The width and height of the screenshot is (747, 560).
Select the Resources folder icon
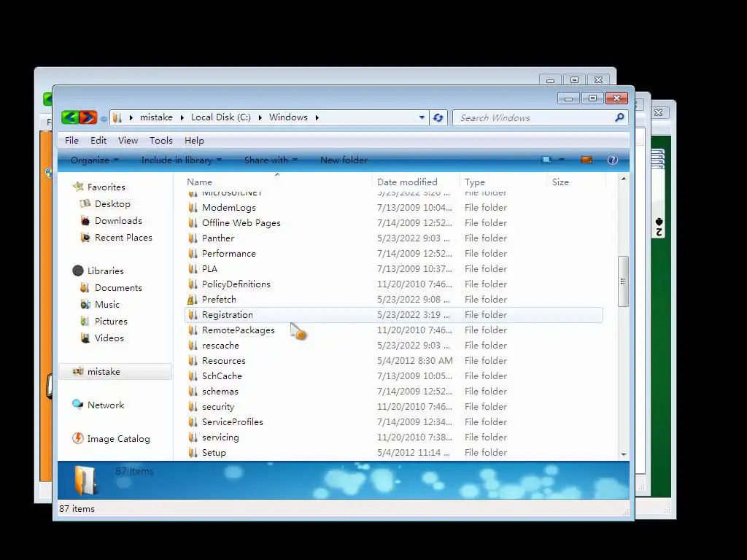tap(193, 360)
